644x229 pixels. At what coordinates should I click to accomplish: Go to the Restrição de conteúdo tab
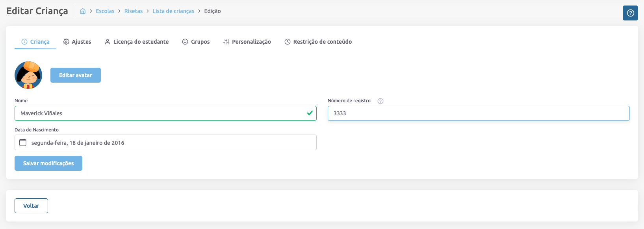click(x=322, y=42)
